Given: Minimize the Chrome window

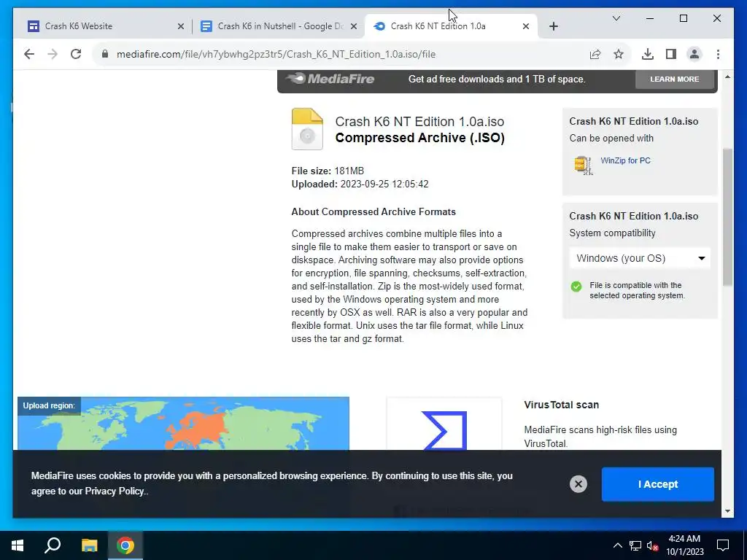Looking at the screenshot, I should (650, 18).
